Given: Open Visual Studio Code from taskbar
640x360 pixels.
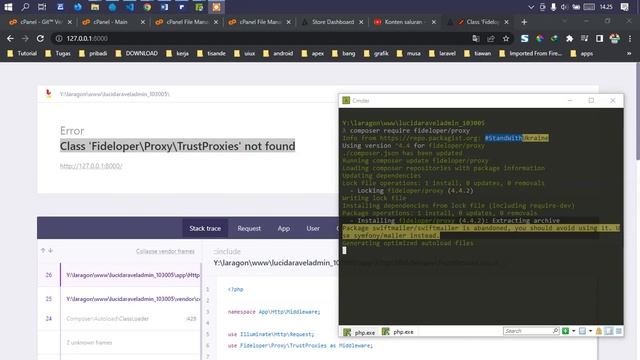Looking at the screenshot, I should (130, 7).
